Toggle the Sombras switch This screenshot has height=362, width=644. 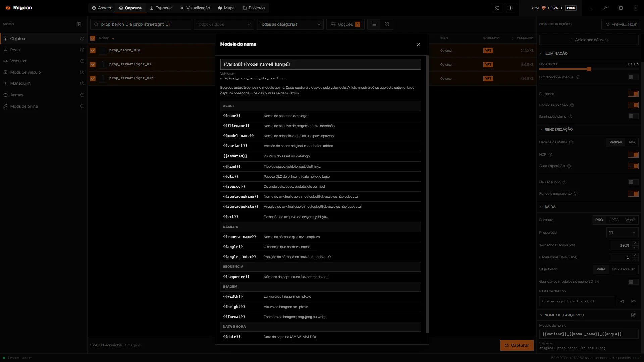[633, 94]
